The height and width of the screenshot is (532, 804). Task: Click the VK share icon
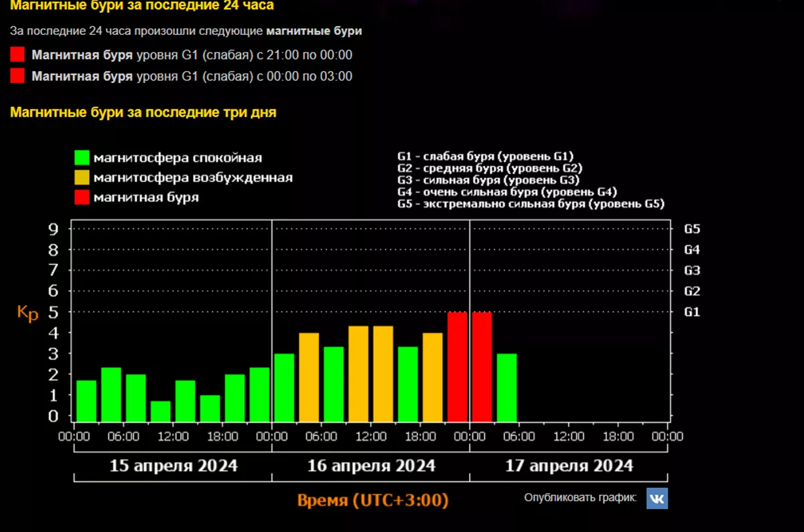pos(657,498)
